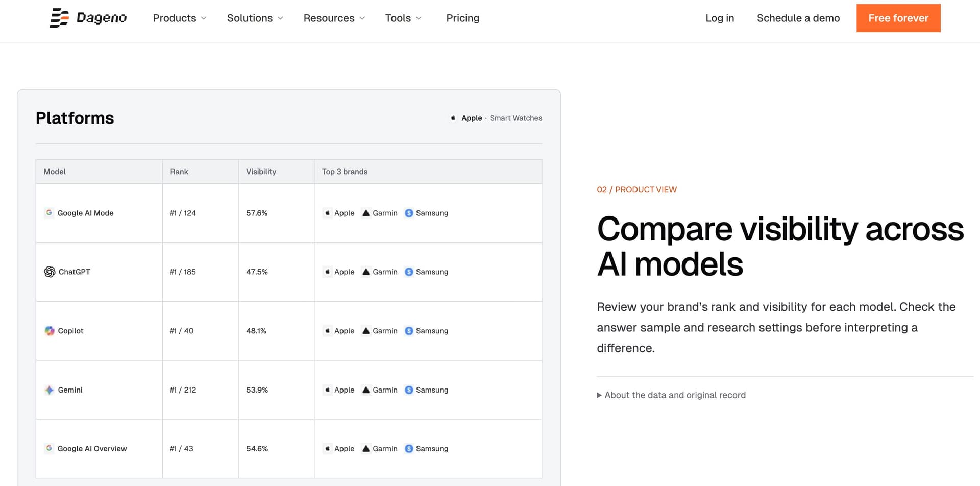Expand About the data and original record
Screen dimensions: 980x486
tap(671, 395)
